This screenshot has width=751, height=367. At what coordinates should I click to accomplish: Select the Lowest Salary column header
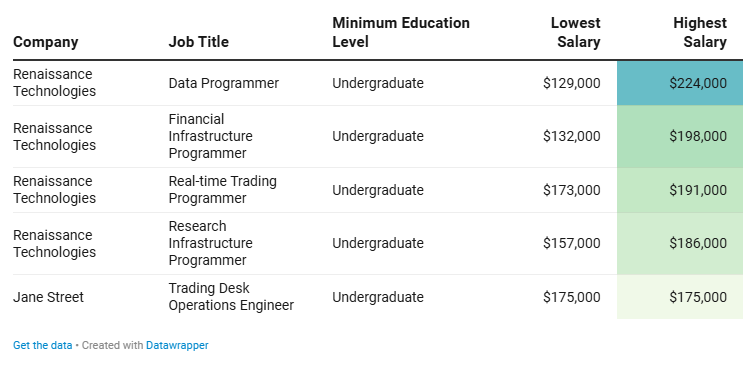click(x=576, y=32)
